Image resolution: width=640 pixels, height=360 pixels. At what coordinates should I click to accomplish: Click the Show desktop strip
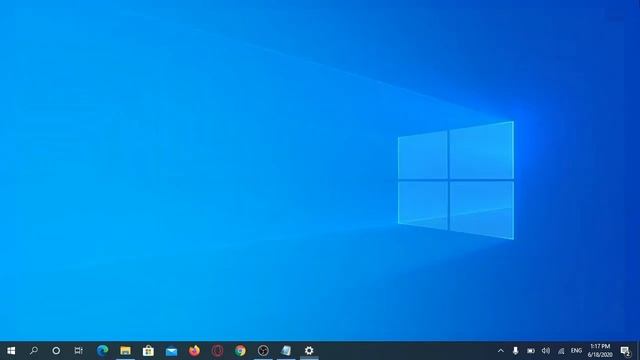pyautogui.click(x=638, y=351)
